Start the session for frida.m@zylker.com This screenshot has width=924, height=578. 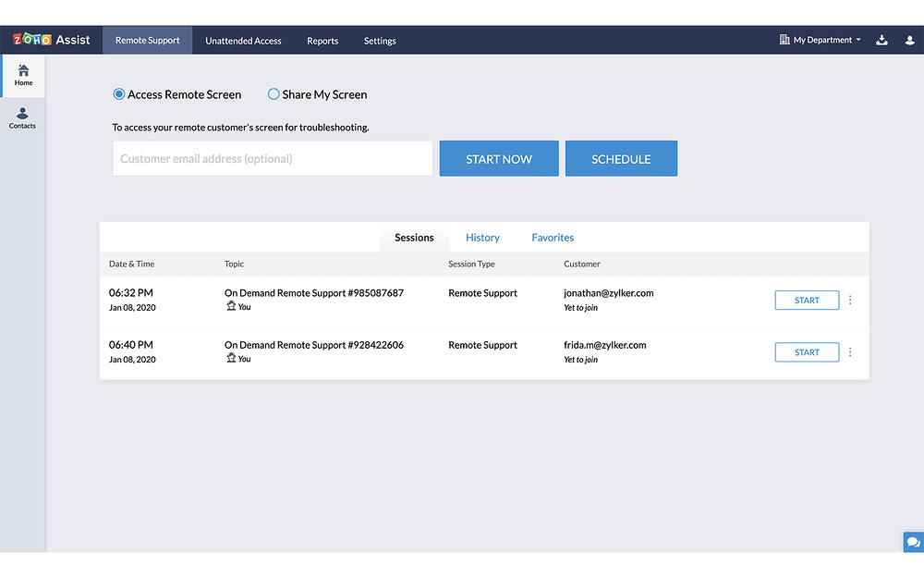pyautogui.click(x=807, y=352)
